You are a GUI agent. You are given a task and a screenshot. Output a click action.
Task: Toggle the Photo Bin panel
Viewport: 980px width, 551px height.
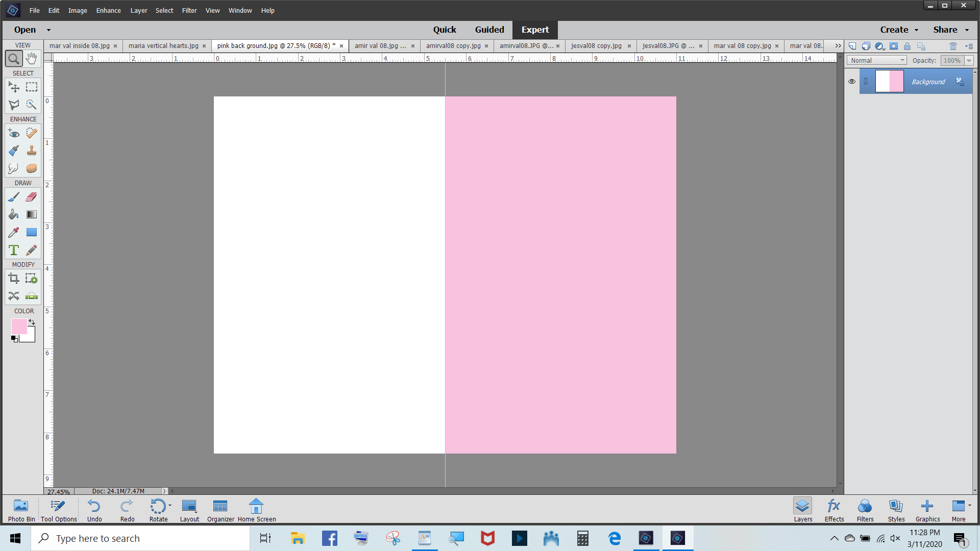[x=21, y=509]
